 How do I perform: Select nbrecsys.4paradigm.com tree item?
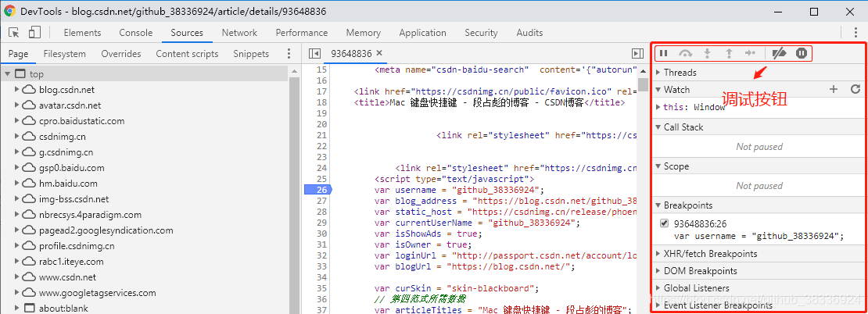(x=90, y=215)
